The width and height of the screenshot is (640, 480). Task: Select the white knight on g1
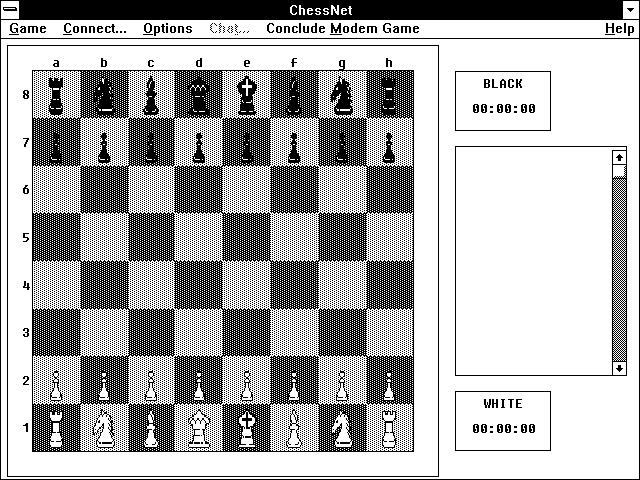tap(342, 428)
